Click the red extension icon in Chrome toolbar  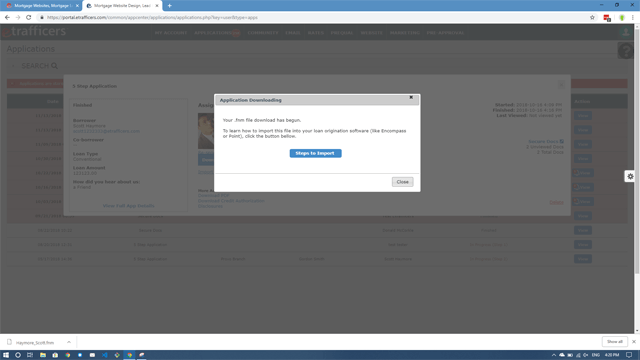click(607, 18)
